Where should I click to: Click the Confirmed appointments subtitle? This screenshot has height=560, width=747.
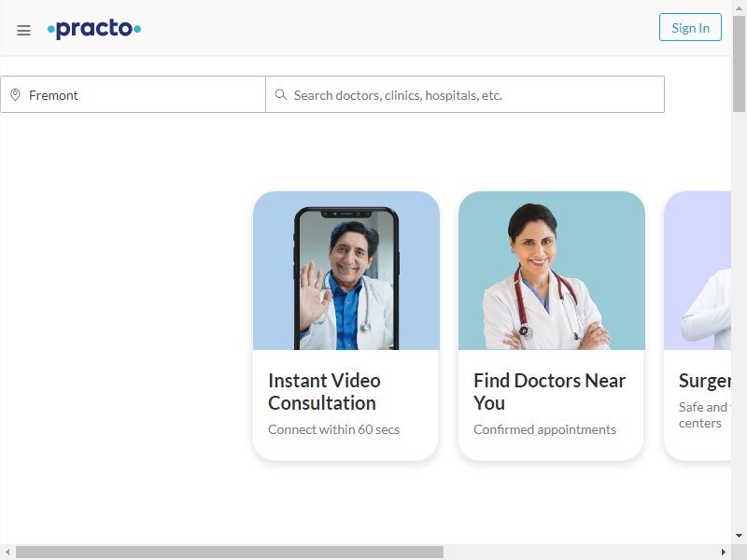tap(544, 429)
